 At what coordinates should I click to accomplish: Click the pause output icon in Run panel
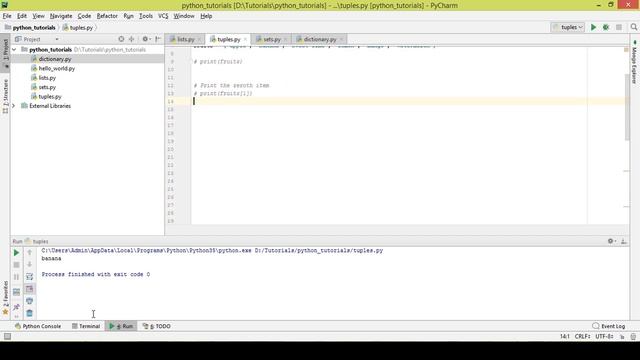(x=16, y=277)
